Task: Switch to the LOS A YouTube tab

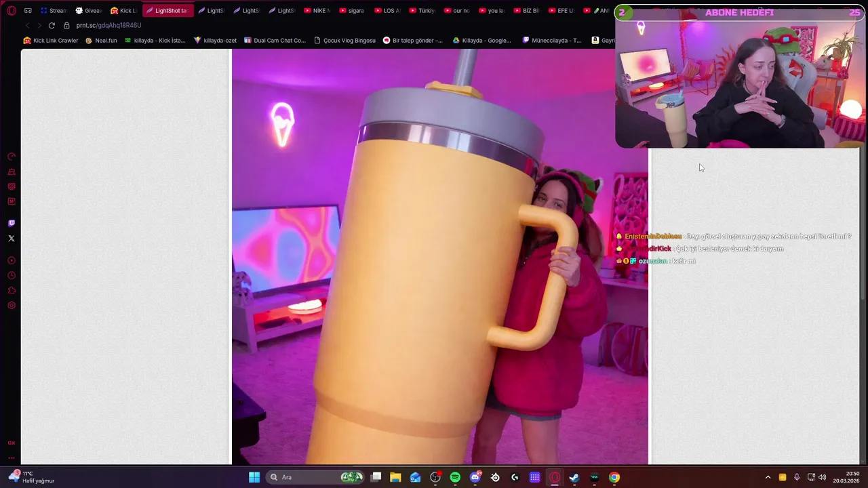Action: (387, 11)
